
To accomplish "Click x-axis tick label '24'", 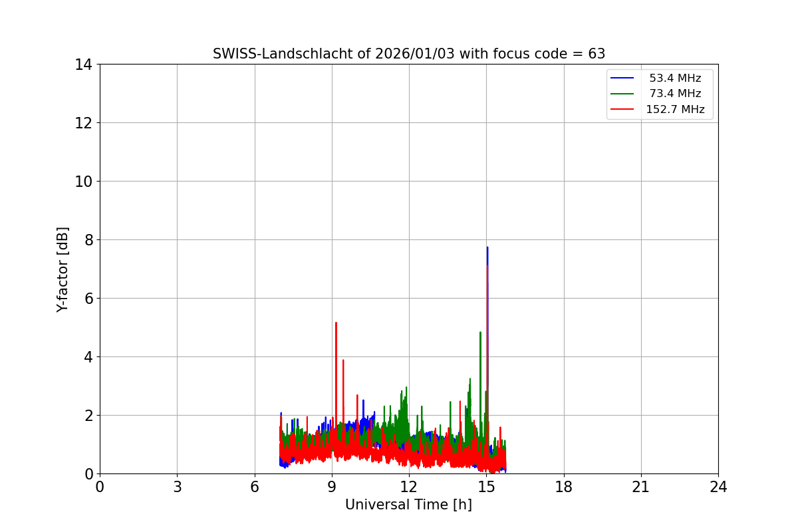I will point(718,487).
